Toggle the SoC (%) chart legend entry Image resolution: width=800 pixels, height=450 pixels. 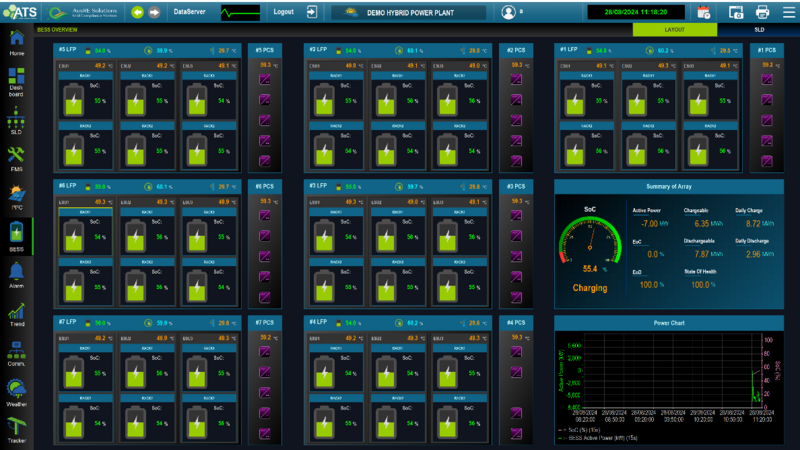(x=580, y=430)
